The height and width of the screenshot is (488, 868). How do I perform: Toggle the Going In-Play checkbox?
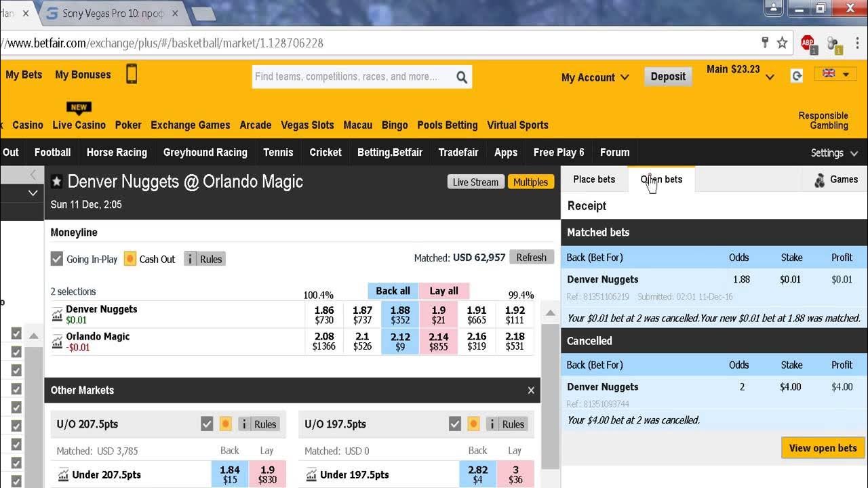57,259
